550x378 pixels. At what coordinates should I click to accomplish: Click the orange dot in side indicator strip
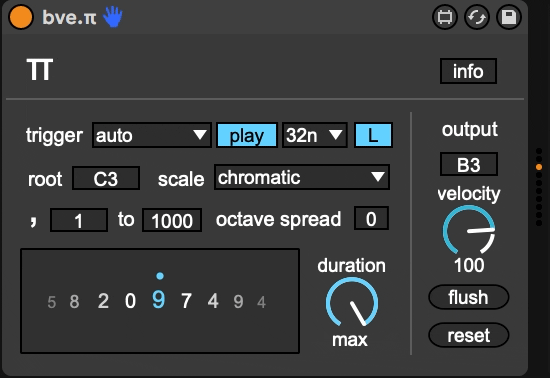(539, 167)
